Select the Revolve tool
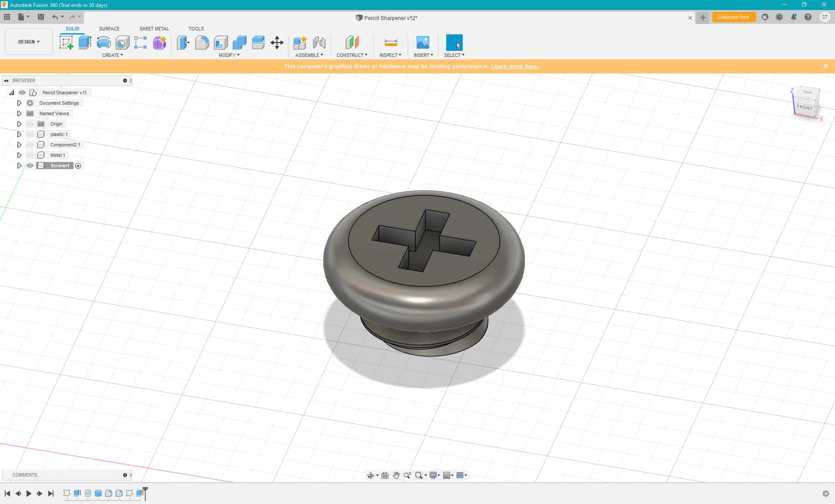Viewport: 835px width, 504px height. point(104,43)
